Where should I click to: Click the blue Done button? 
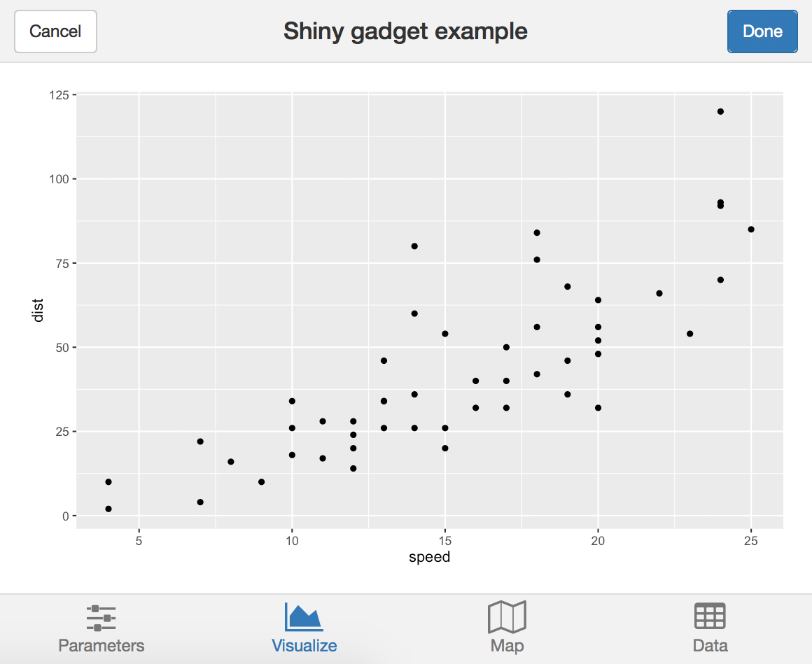pyautogui.click(x=762, y=31)
